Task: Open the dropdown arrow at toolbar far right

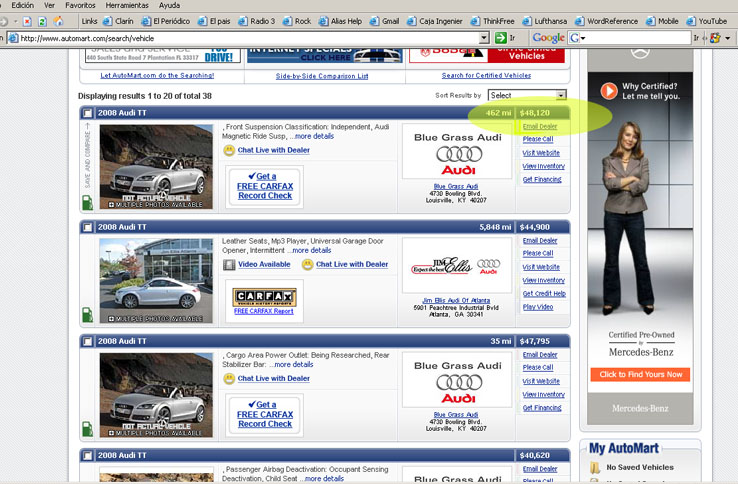Action: [x=728, y=38]
